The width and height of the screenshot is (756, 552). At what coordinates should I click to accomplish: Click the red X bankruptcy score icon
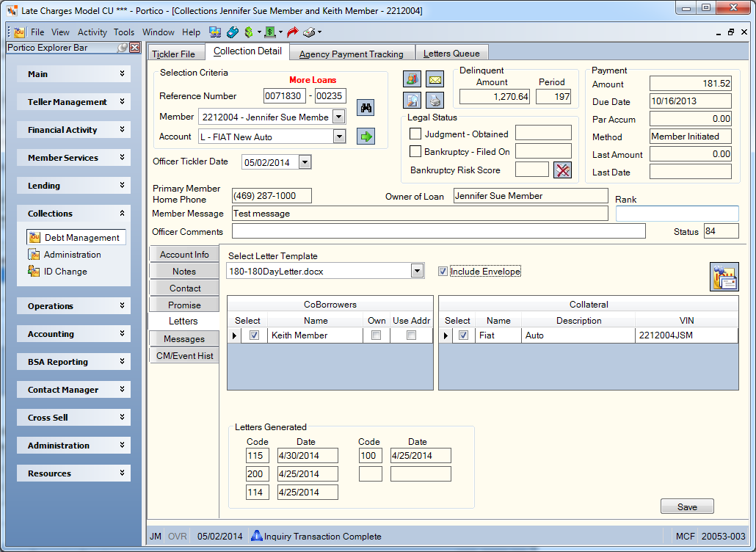click(563, 170)
